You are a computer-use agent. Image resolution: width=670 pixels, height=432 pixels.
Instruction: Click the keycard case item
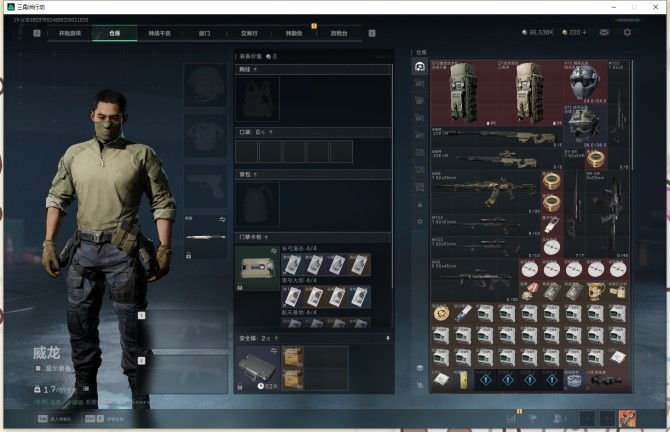(257, 268)
